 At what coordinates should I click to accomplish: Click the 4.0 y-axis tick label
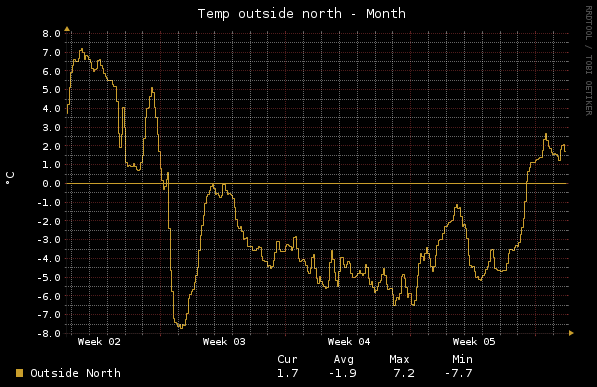click(51, 109)
